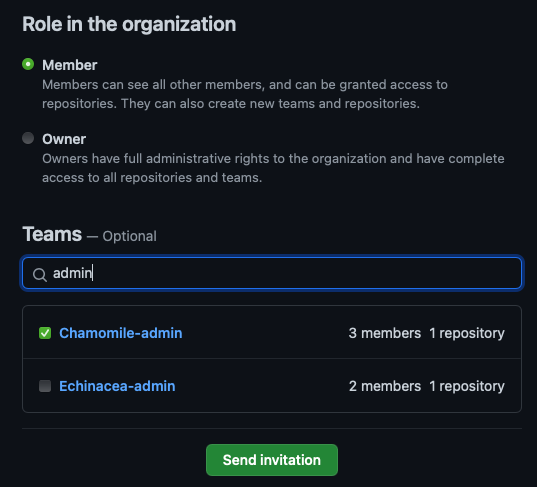Click the magnifier icon in team search

(40, 275)
